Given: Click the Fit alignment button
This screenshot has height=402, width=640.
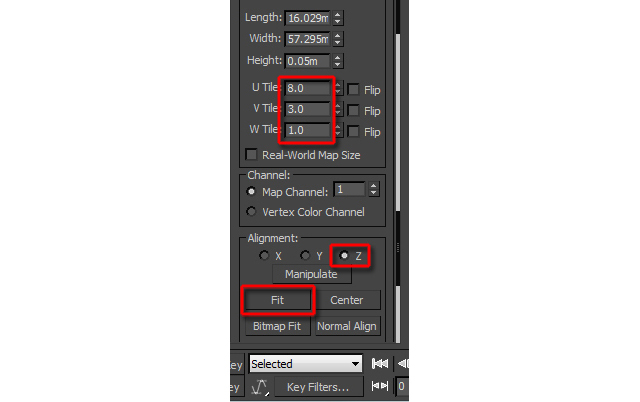Looking at the screenshot, I should pyautogui.click(x=277, y=300).
